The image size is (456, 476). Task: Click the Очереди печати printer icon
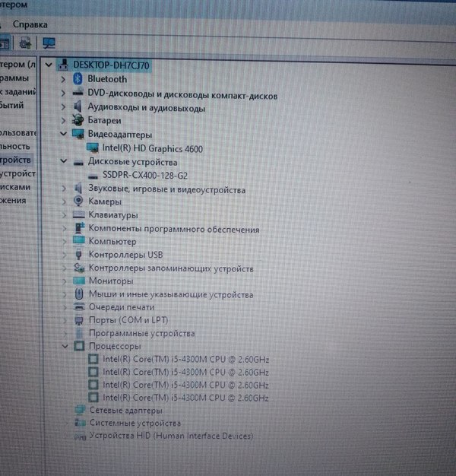(79, 307)
